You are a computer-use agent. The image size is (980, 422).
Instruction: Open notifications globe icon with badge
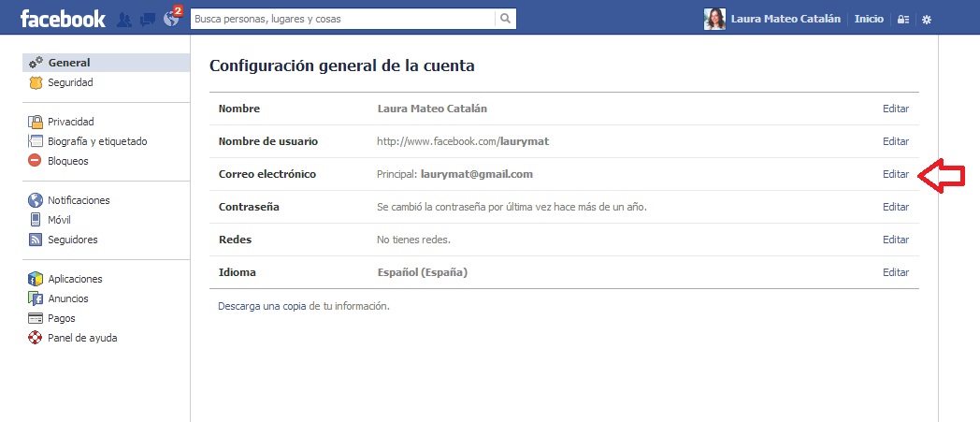click(x=170, y=19)
